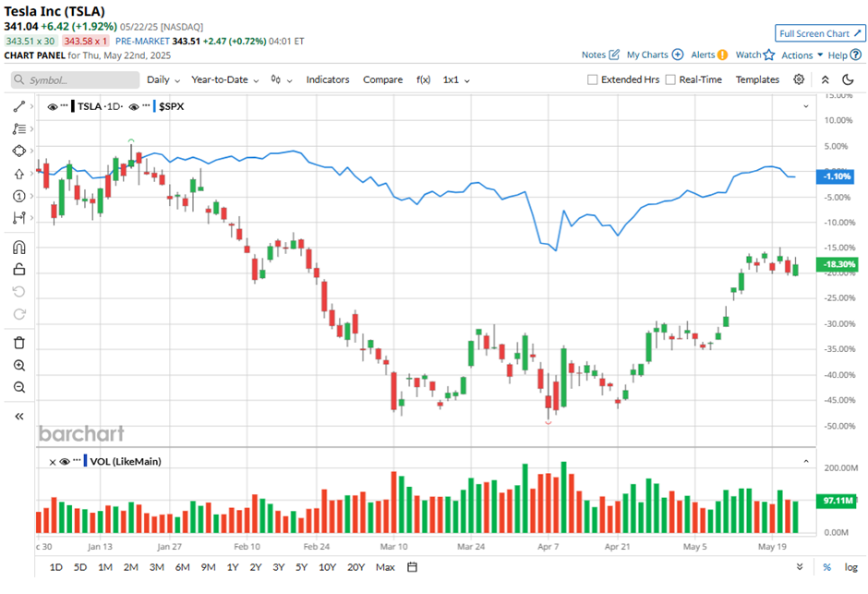Toggle the percent scale button
868x594 pixels.
[827, 567]
